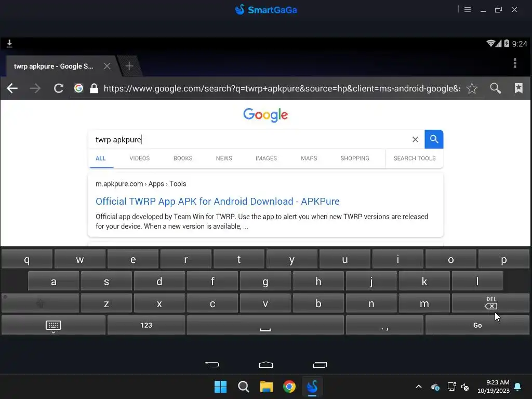
Task: Bookmark this page with the star icon
Action: (x=472, y=88)
